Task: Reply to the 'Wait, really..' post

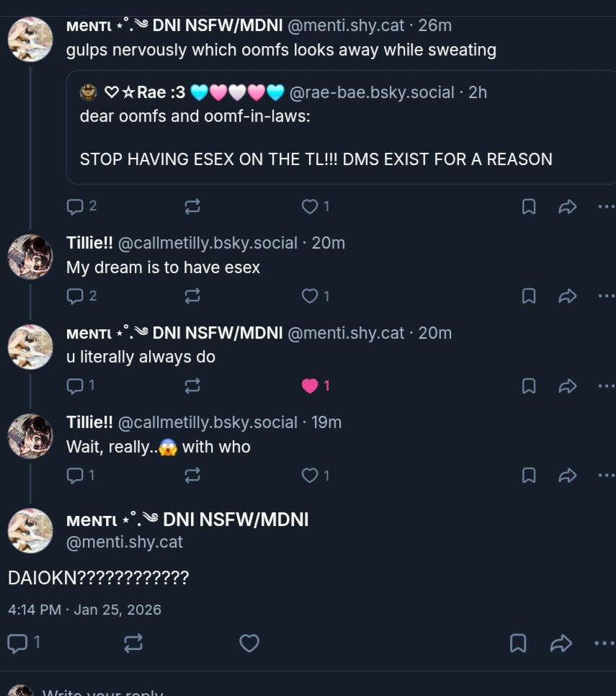Action: click(x=75, y=476)
